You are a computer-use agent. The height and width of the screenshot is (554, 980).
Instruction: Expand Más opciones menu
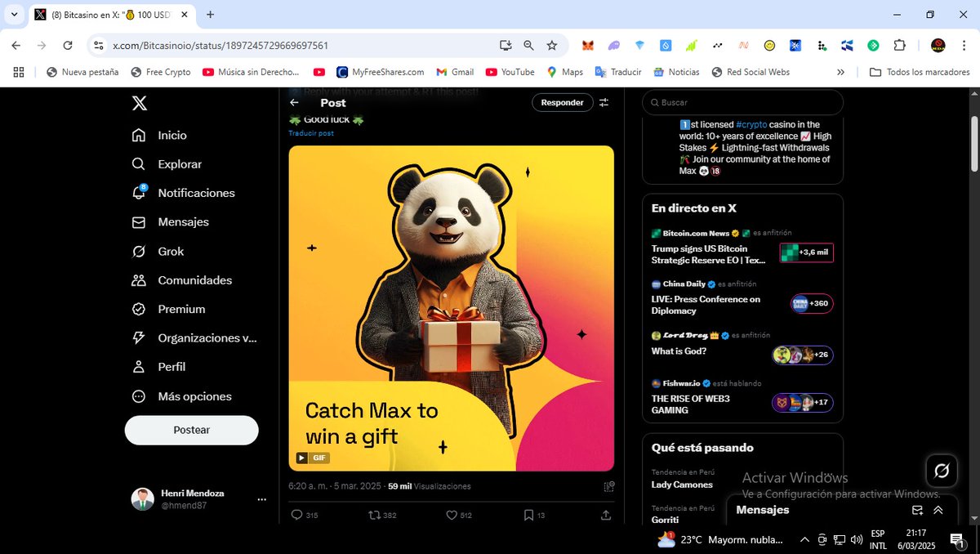tap(182, 396)
